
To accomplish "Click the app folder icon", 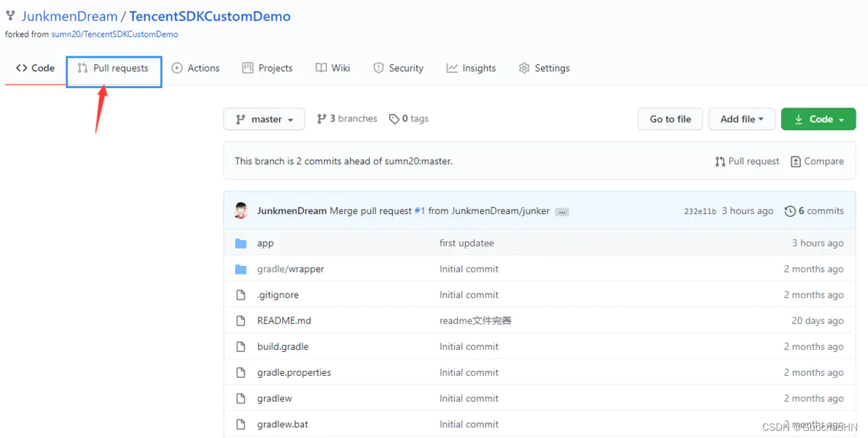I will 241,244.
